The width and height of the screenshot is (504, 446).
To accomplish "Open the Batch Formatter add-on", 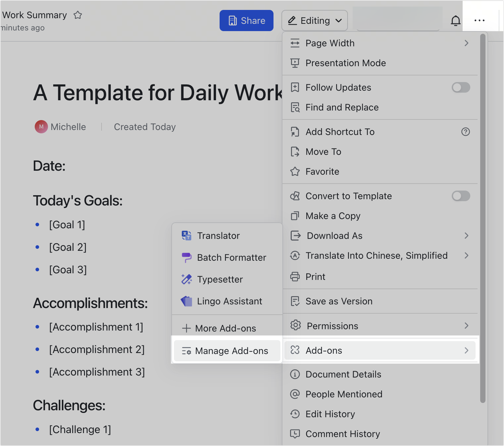I will tap(231, 258).
